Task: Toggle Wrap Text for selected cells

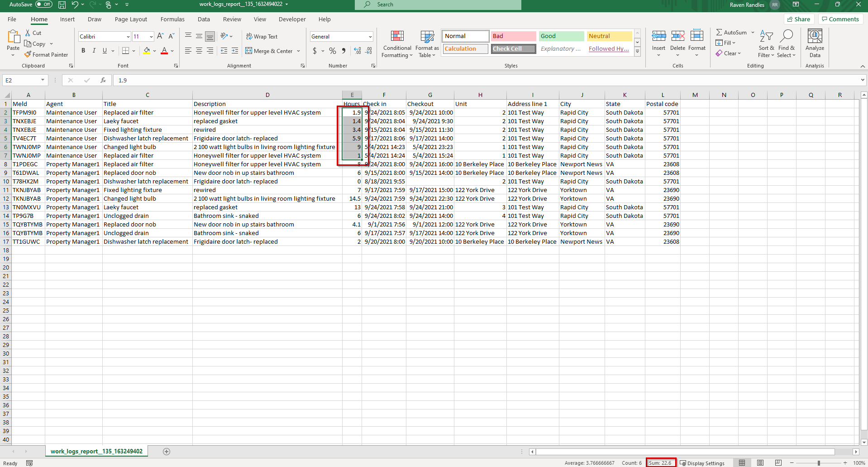Action: (x=262, y=36)
